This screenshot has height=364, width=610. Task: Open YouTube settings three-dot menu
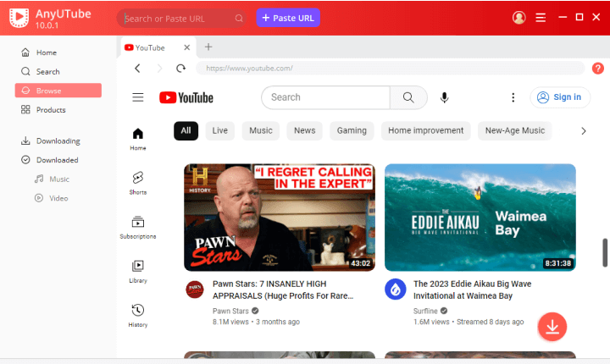tap(513, 97)
